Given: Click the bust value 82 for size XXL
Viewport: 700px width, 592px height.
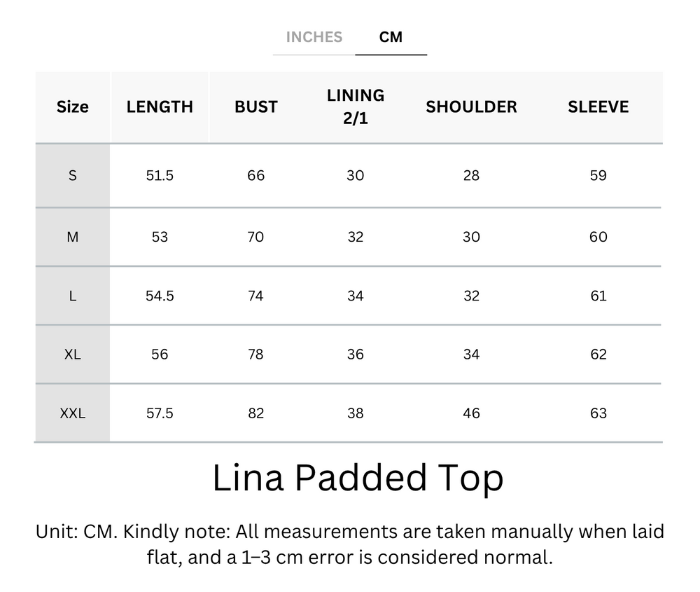Looking at the screenshot, I should [255, 413].
